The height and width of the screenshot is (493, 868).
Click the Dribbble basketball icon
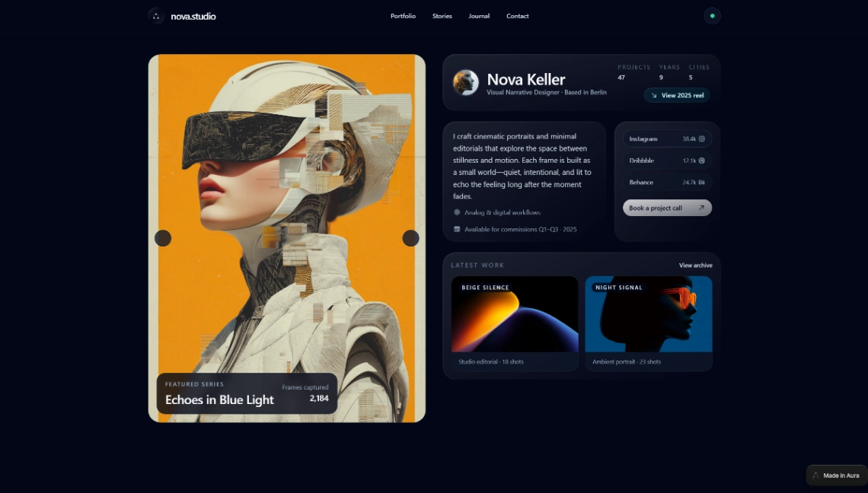(x=701, y=161)
